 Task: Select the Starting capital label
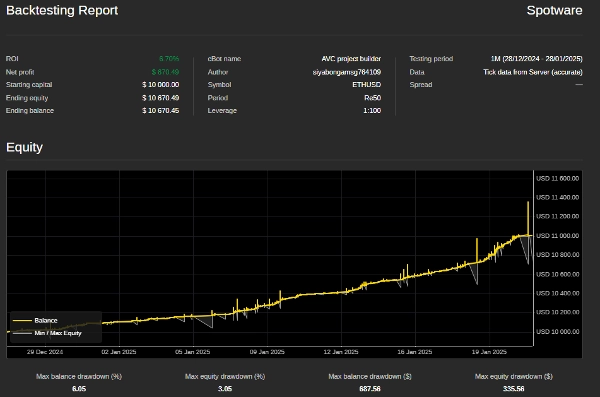tap(29, 85)
